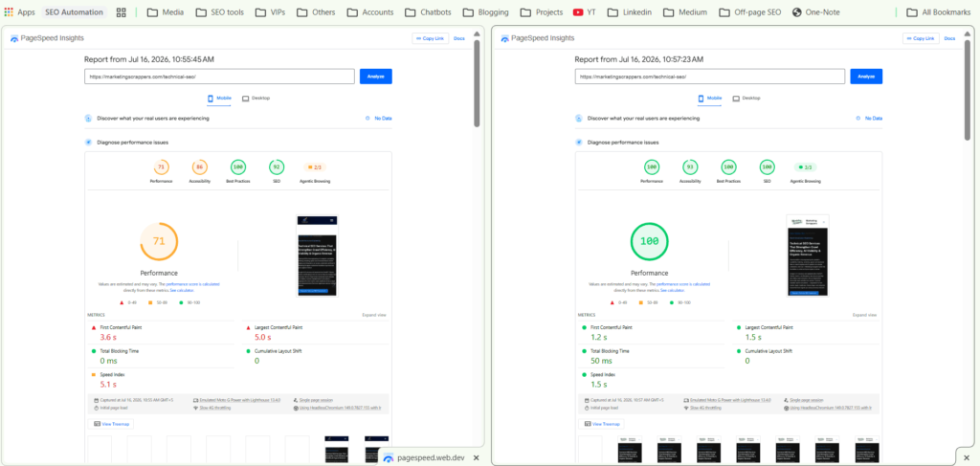This screenshot has width=980, height=466.
Task: Open the SEO Automation bookmark
Action: [x=75, y=11]
